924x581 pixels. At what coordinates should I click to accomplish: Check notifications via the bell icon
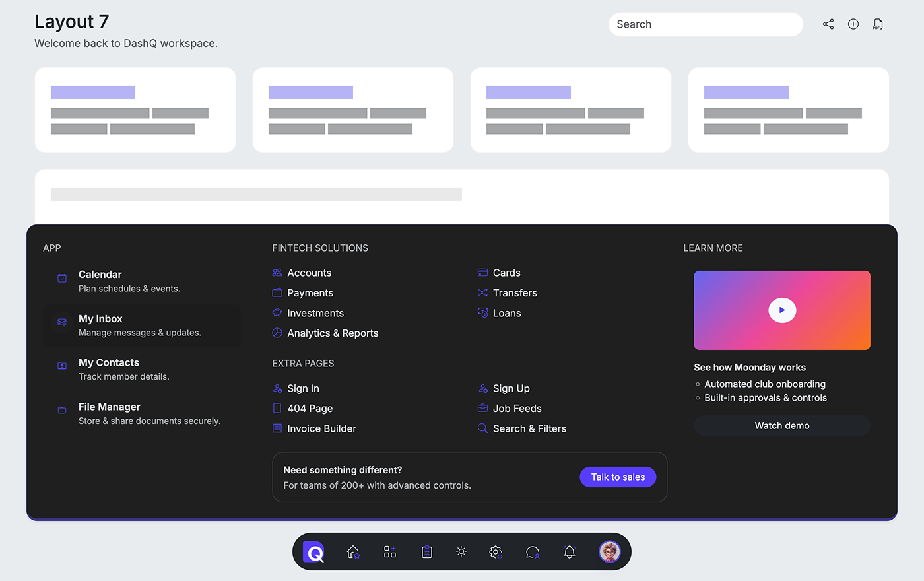[570, 551]
